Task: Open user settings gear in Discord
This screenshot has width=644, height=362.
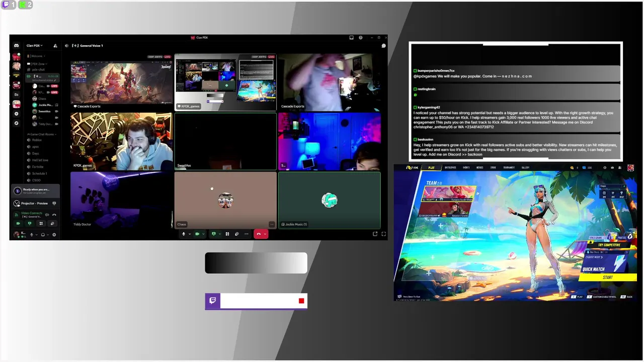Action: tap(54, 235)
